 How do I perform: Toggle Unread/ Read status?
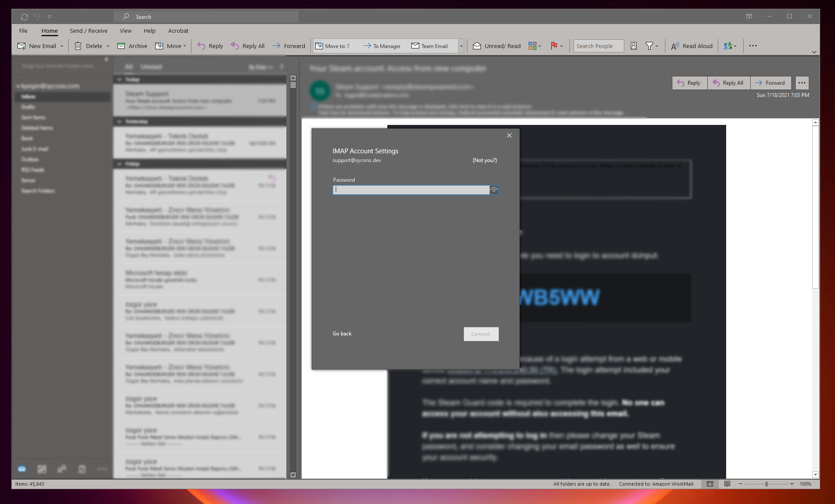pos(497,46)
